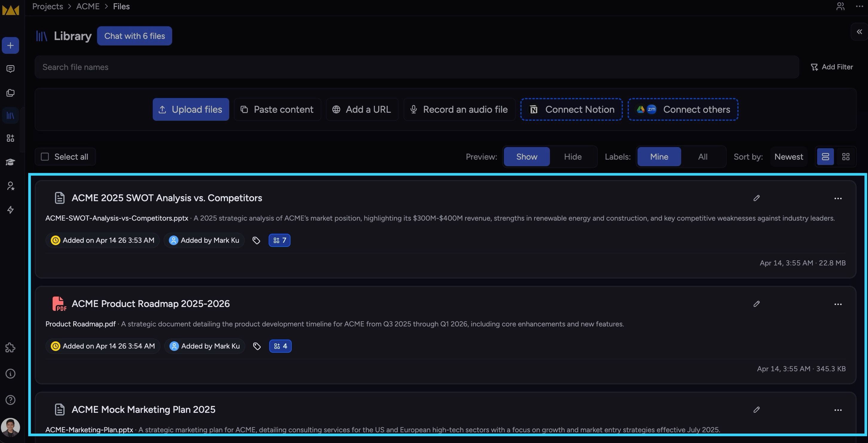Open the 7 items badge on SWOT Analysis
The width and height of the screenshot is (868, 443).
[x=280, y=240]
